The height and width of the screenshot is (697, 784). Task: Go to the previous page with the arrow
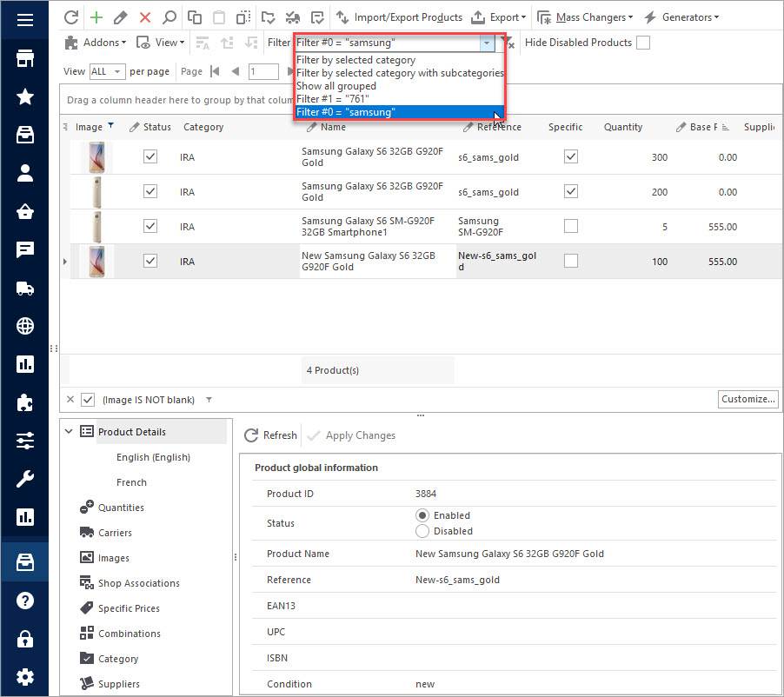pyautogui.click(x=236, y=71)
